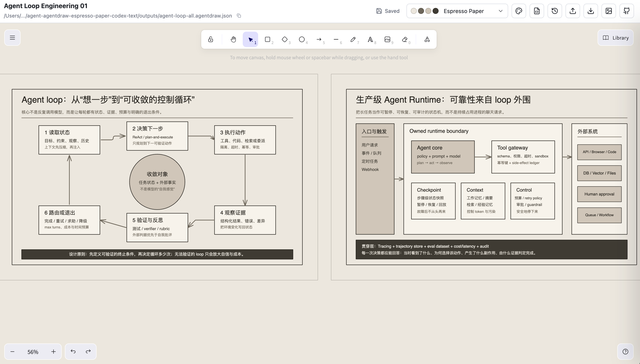Copy the file path to clipboard
The image size is (640, 364).
239,16
